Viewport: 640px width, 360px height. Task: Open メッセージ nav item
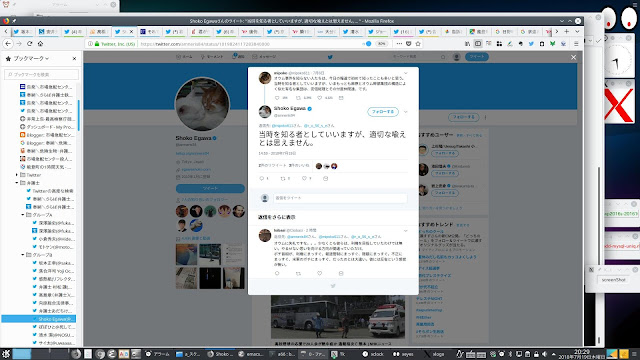tap(264, 57)
